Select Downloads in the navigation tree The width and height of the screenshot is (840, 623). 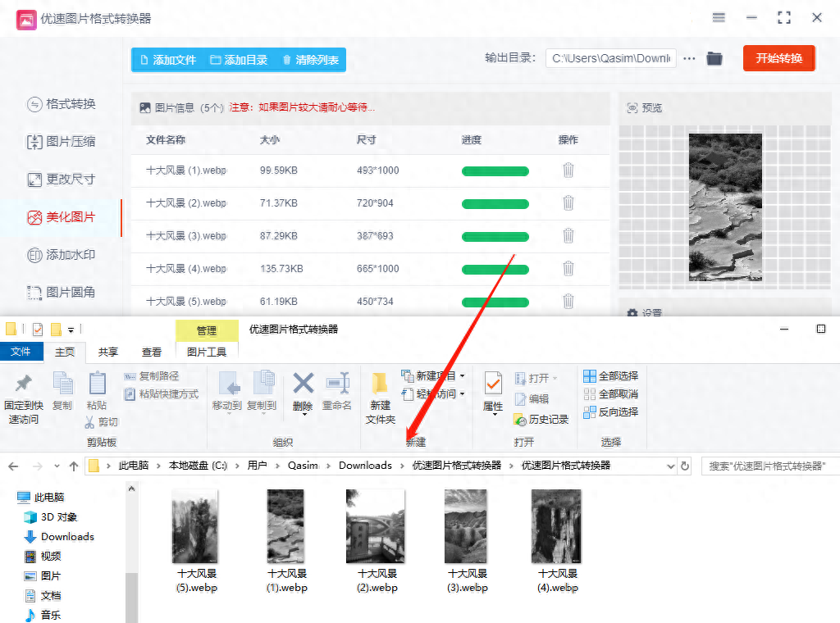coord(67,537)
